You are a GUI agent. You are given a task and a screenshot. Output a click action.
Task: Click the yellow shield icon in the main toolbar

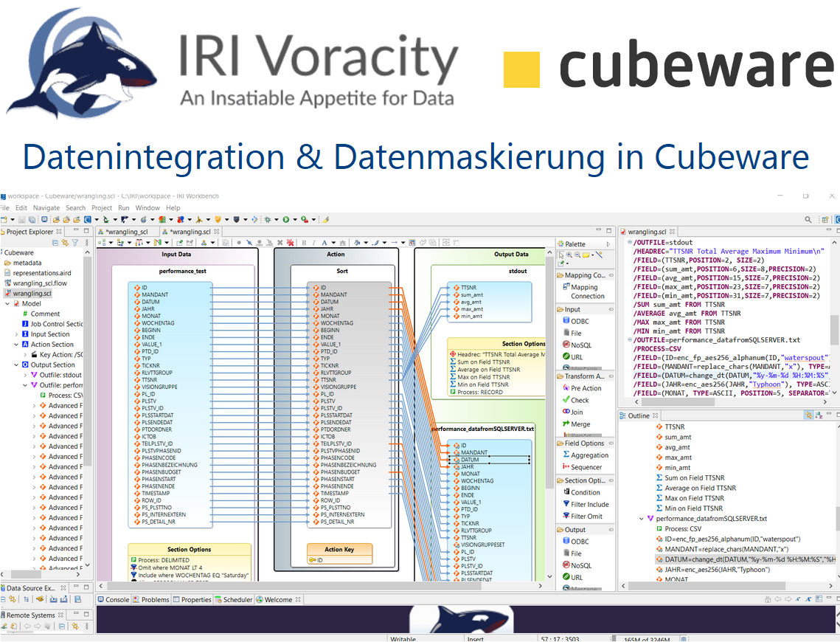coord(218,219)
